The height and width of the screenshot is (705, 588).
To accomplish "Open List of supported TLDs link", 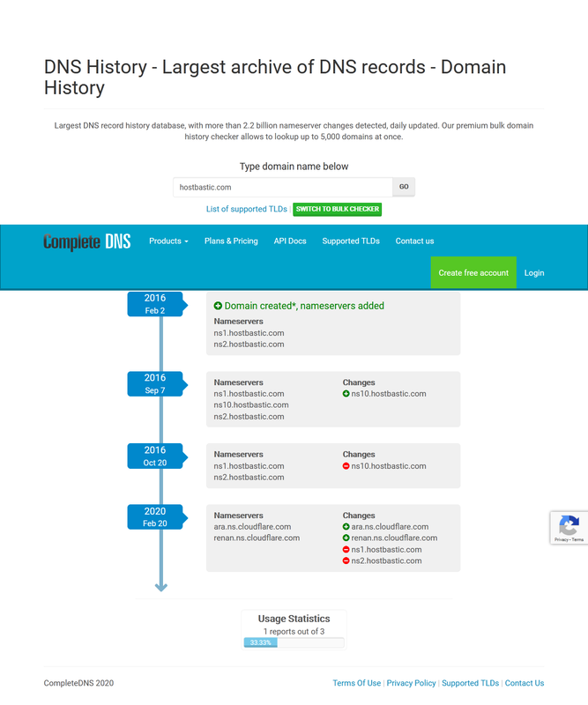I will [247, 209].
